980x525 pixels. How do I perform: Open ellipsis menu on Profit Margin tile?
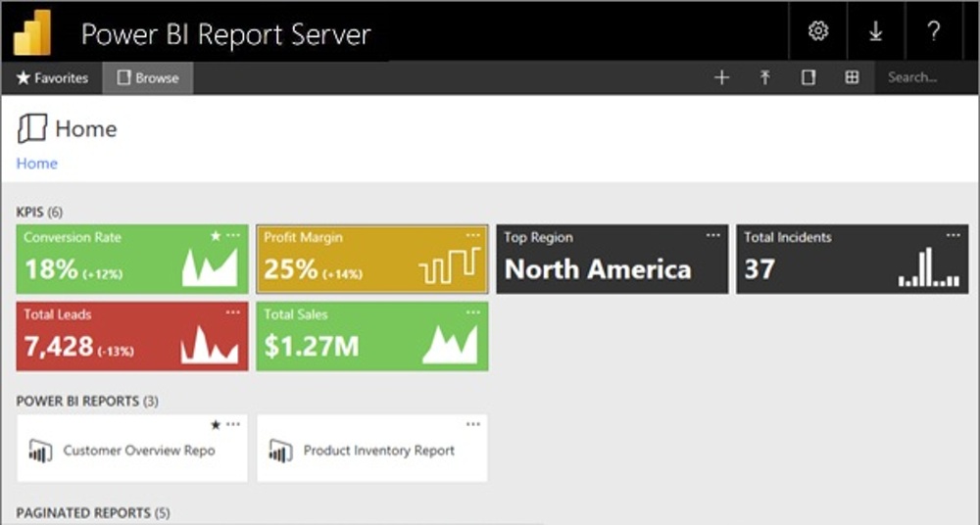pos(473,236)
